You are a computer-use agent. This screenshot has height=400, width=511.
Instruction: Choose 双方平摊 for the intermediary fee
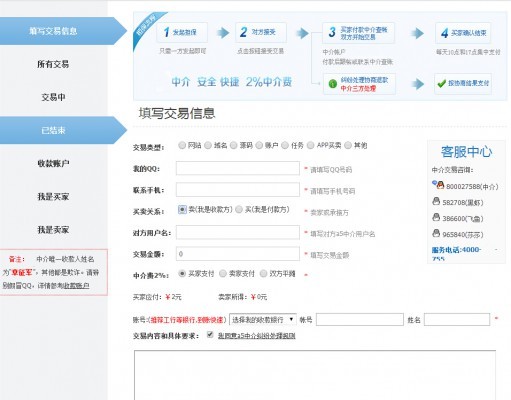click(263, 273)
